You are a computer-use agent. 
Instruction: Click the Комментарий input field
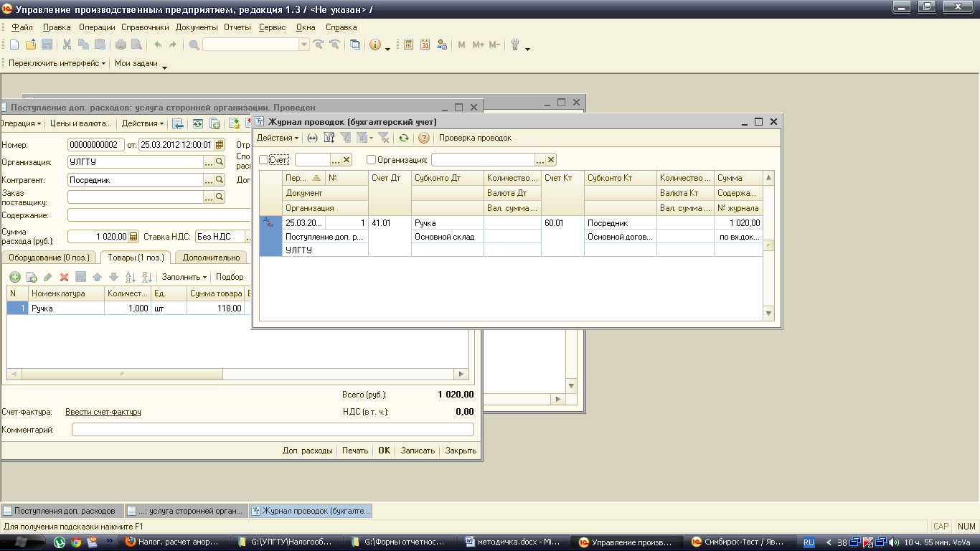point(273,430)
